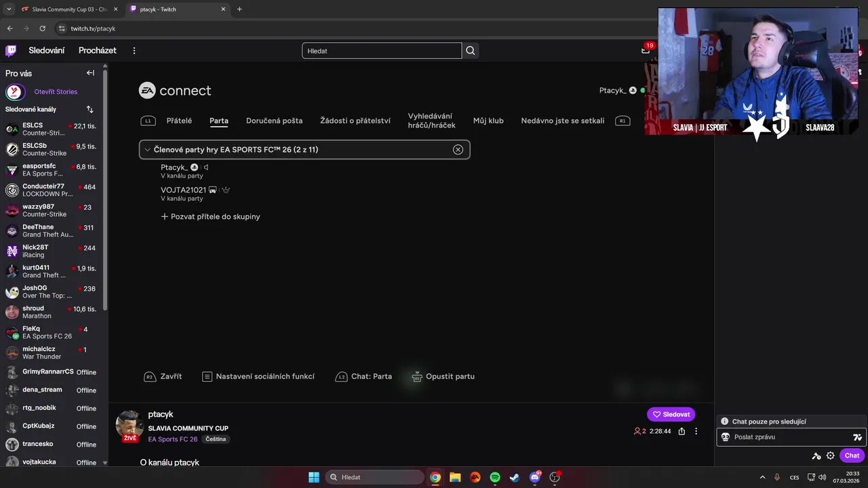This screenshot has width=868, height=488.
Task: Follow ptacyk with Sledovat button
Action: [671, 414]
